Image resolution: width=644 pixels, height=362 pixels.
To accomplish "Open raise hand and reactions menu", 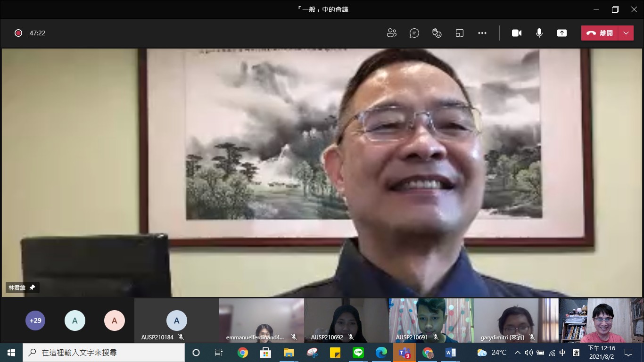I will point(437,33).
